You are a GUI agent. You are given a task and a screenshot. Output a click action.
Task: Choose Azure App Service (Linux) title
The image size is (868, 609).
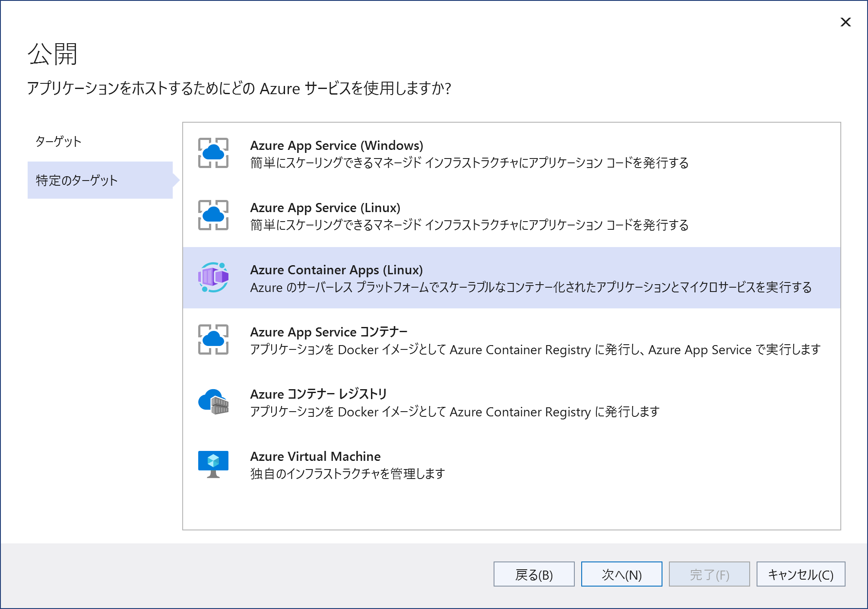[x=325, y=208]
